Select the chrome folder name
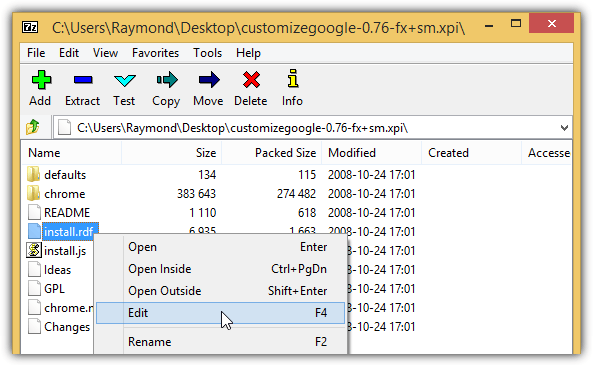Image resolution: width=593 pixels, height=365 pixels. (65, 194)
